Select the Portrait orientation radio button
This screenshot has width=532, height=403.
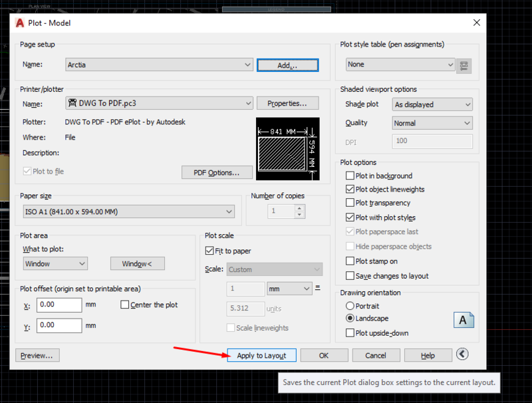[350, 306]
